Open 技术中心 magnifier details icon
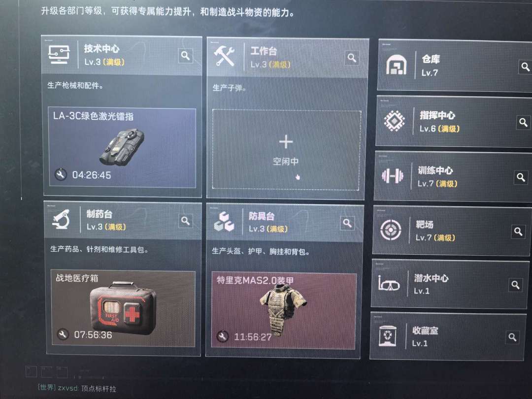 (186, 56)
